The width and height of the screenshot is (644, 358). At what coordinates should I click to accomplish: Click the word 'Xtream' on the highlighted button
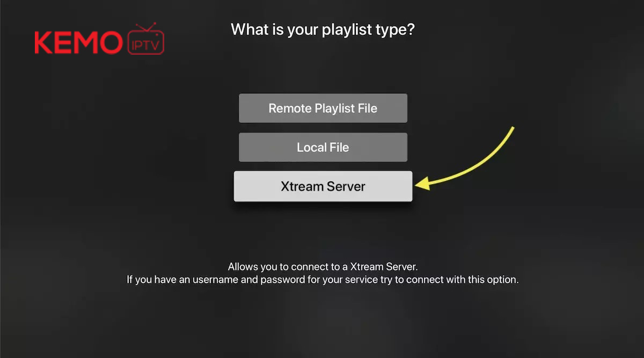tap(301, 186)
